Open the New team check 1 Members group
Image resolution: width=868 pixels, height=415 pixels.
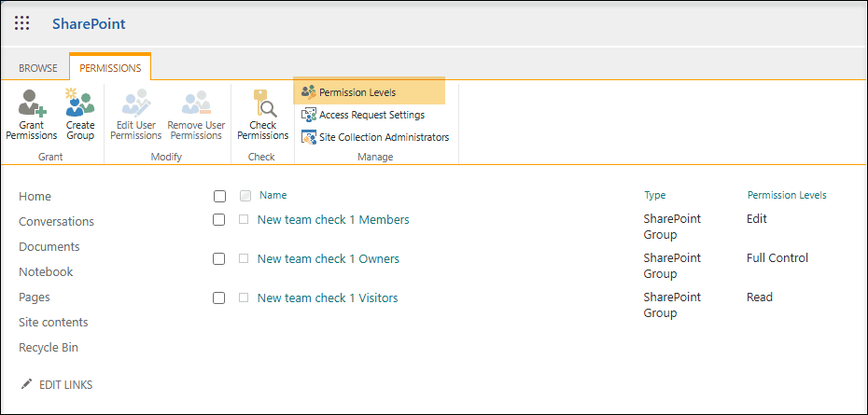333,220
